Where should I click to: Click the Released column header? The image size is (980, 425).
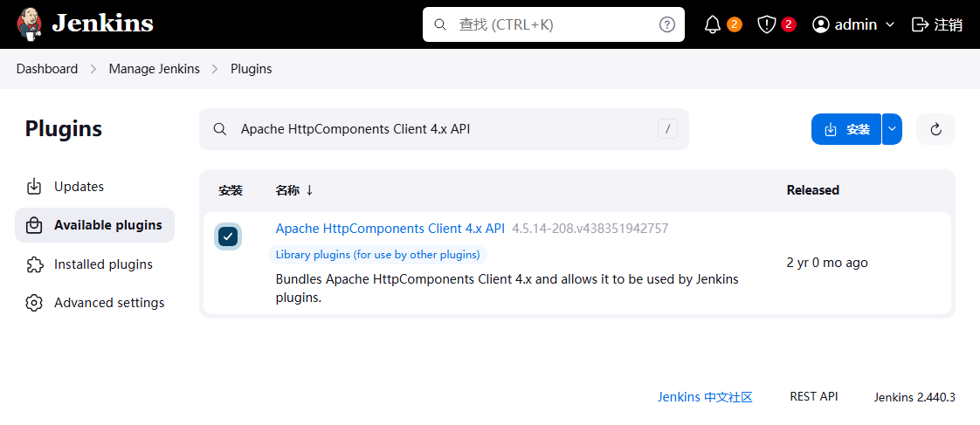click(x=812, y=190)
